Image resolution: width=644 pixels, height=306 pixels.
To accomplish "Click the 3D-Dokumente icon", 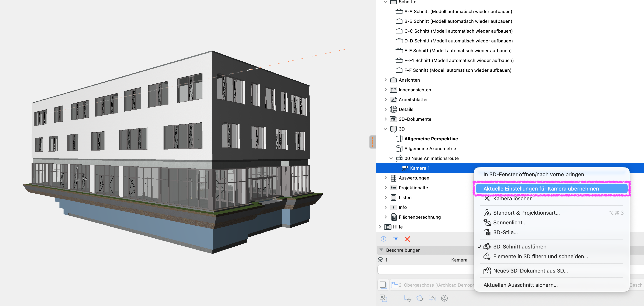I will [393, 119].
